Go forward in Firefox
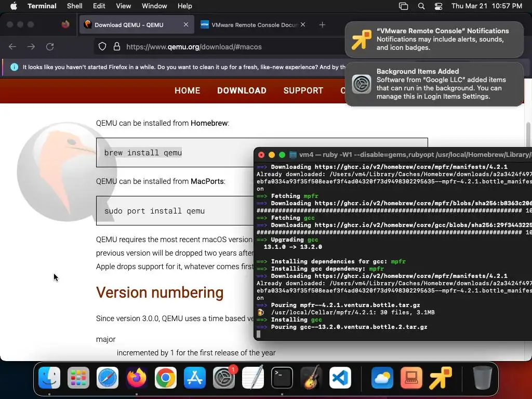 (31, 46)
